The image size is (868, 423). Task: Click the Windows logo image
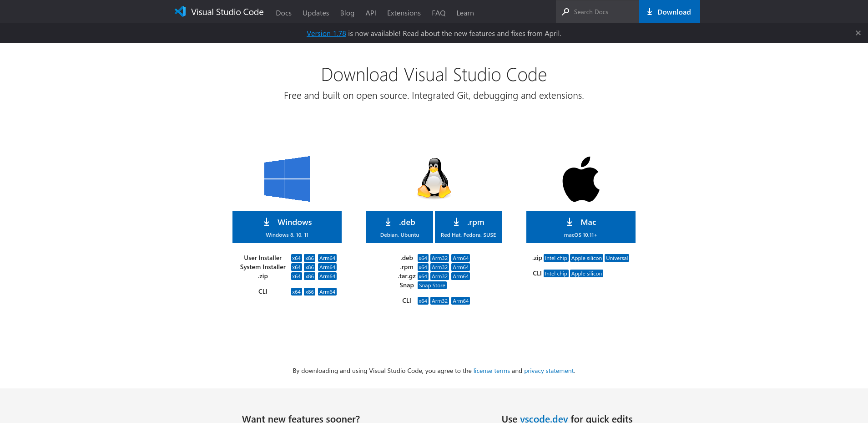click(287, 179)
